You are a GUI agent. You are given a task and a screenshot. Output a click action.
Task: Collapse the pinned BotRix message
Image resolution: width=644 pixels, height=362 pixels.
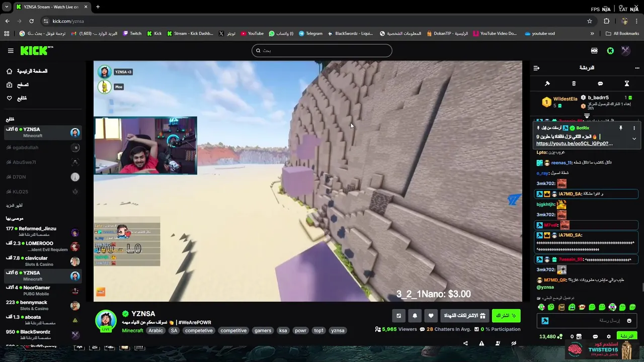[x=634, y=138]
